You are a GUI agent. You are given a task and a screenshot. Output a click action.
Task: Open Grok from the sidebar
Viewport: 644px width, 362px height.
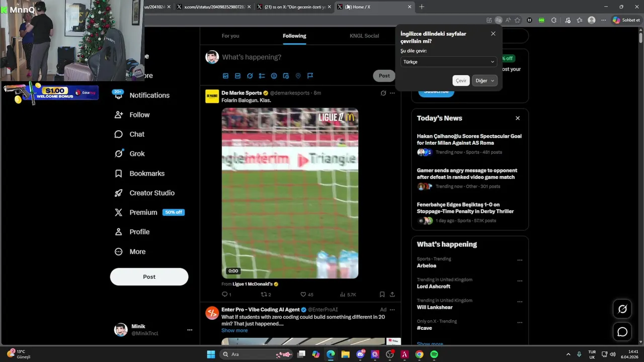click(x=130, y=154)
